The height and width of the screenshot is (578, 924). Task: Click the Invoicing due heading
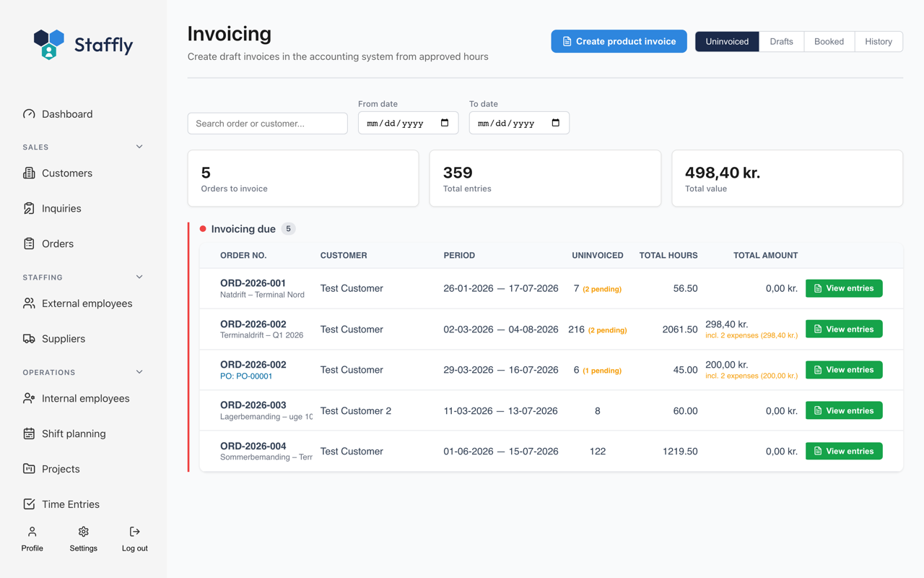pos(243,229)
